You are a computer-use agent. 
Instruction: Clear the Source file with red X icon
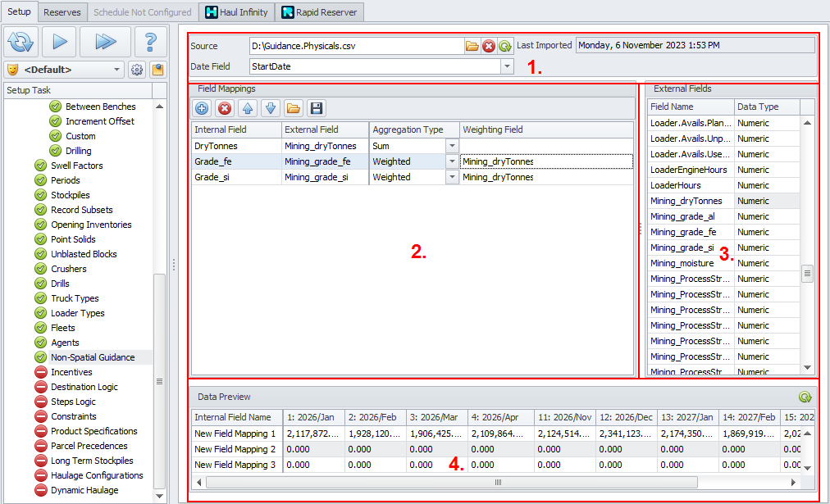coord(489,46)
